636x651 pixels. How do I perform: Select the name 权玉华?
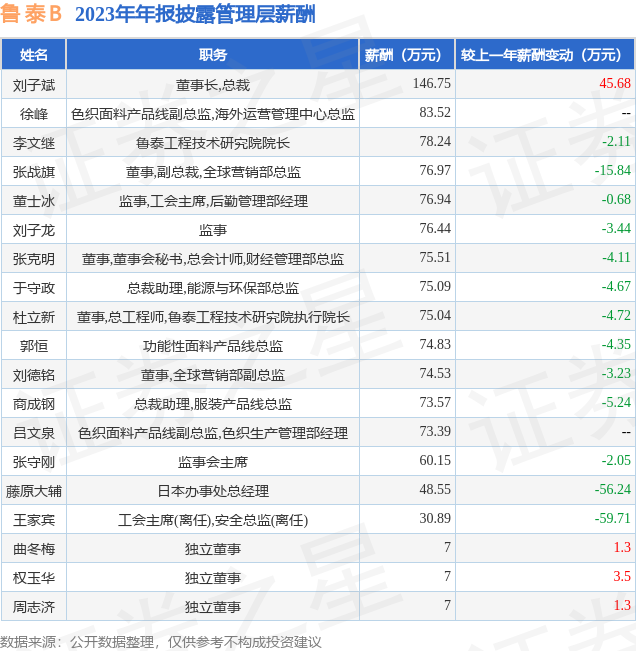tap(34, 578)
